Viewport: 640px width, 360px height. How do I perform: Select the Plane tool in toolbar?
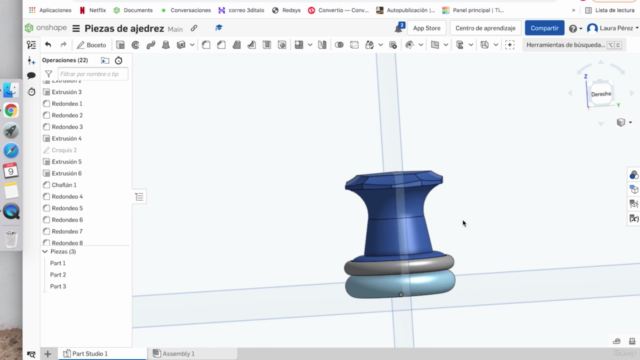(x=435, y=45)
